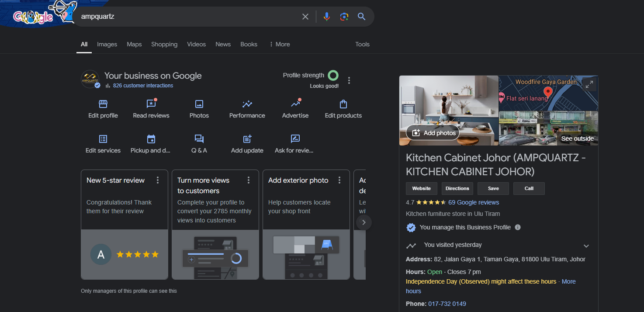Open the More search filters dropdown
Screen dimensions: 644x312
279,44
